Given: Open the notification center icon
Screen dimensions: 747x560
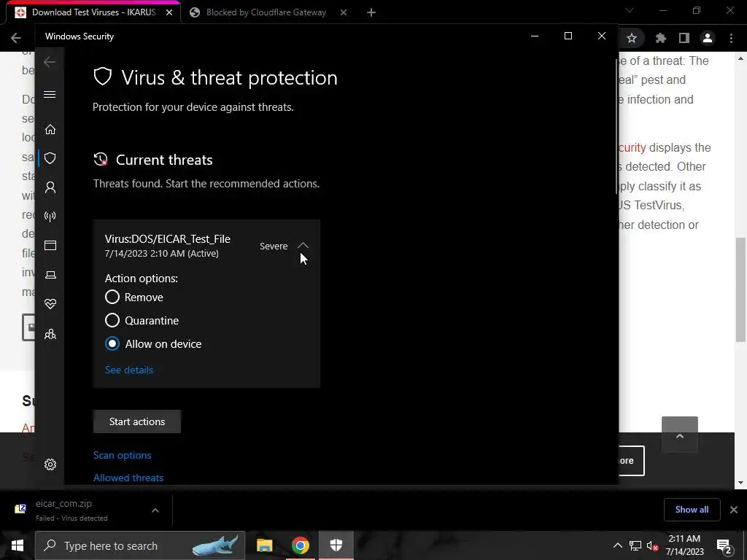Looking at the screenshot, I should coord(724,545).
